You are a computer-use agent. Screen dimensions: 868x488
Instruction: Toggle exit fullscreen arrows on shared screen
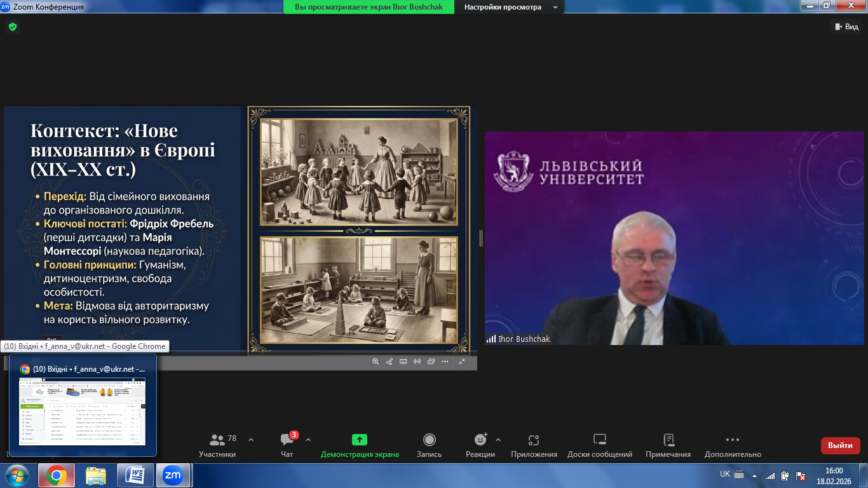(462, 362)
